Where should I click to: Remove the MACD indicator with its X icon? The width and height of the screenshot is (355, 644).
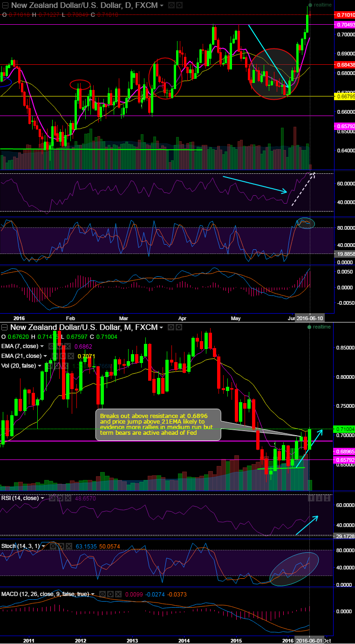(x=118, y=594)
